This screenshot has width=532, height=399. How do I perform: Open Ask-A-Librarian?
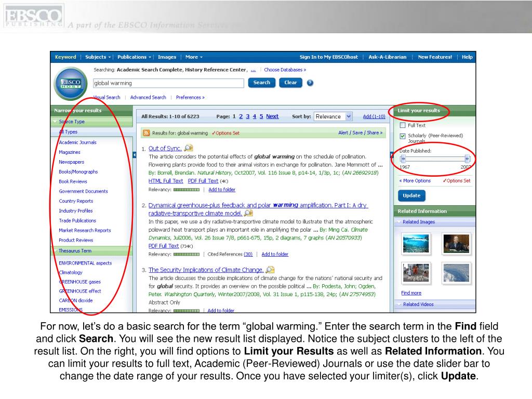pos(388,57)
